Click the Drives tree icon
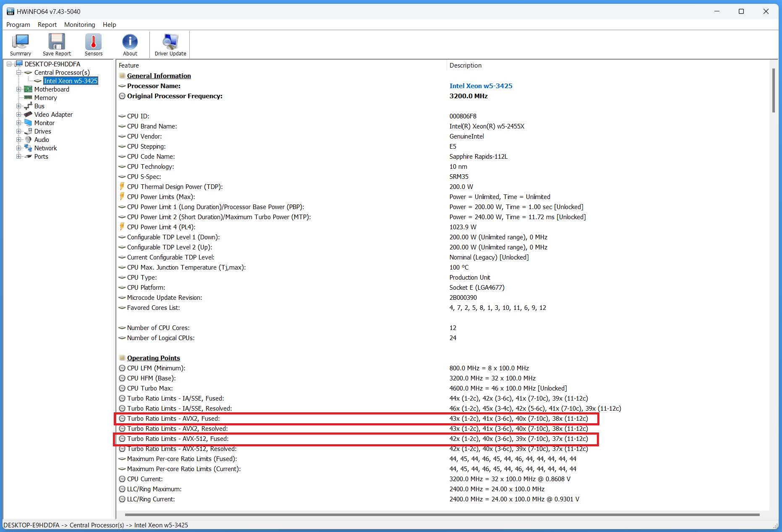 [x=28, y=131]
